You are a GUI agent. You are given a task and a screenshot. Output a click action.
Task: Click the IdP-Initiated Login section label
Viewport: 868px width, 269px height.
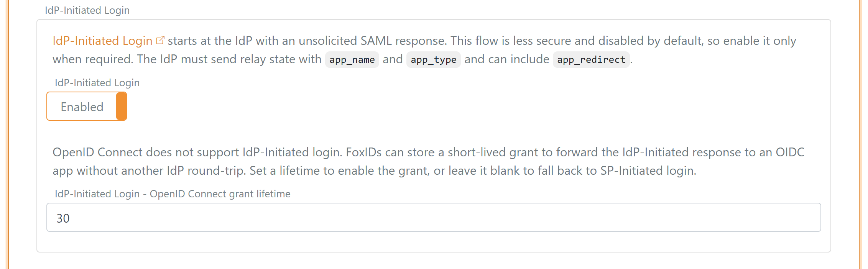click(87, 10)
